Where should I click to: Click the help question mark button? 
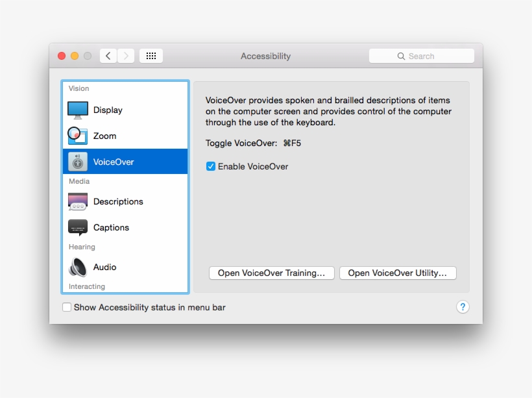[463, 306]
